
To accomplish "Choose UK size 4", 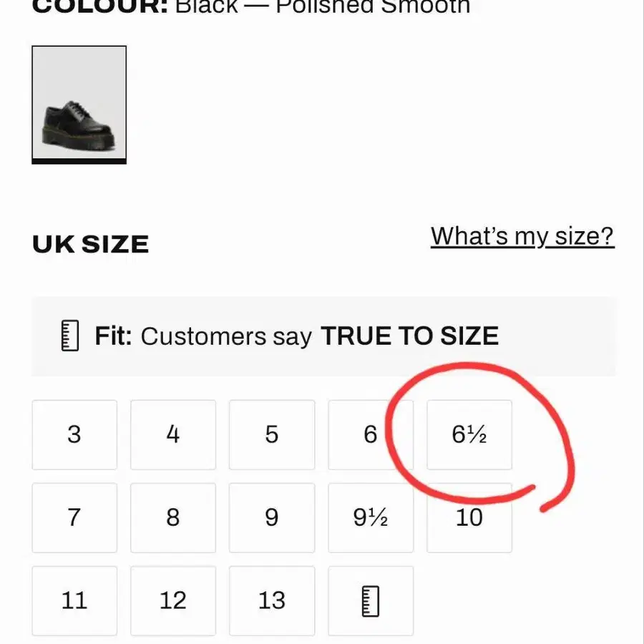I will (x=173, y=434).
